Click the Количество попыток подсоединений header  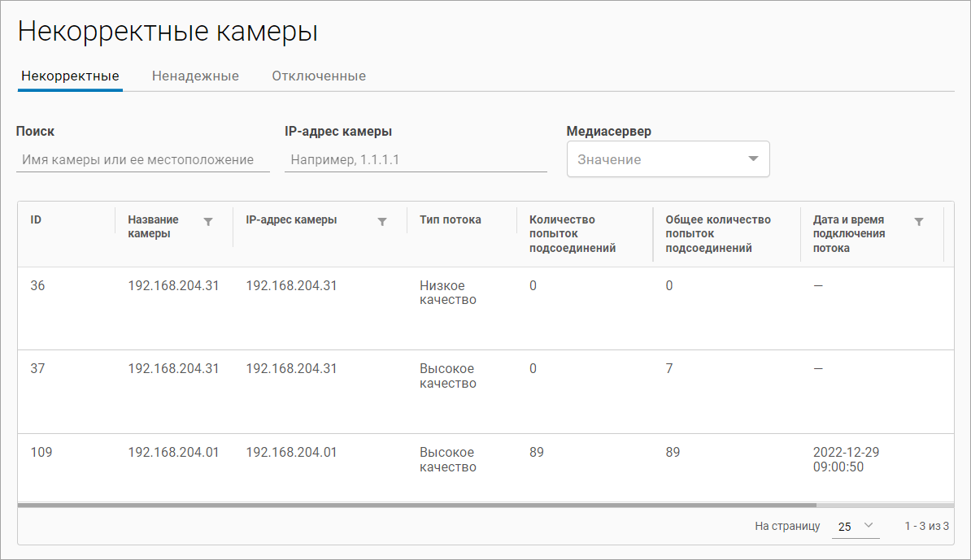(572, 233)
